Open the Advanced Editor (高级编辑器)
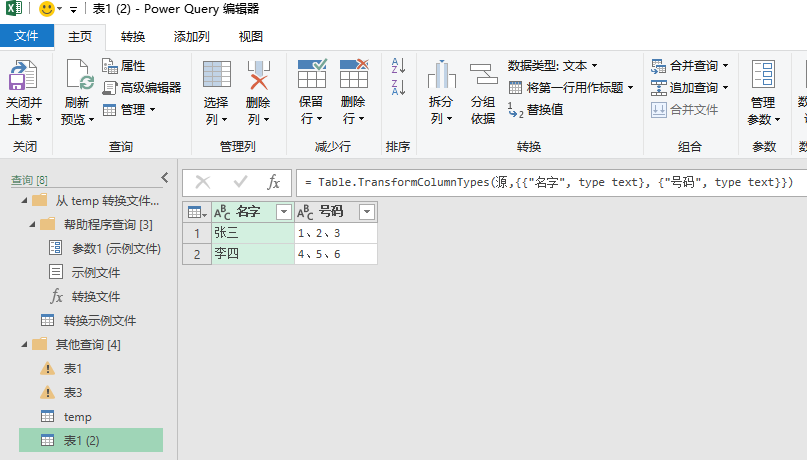The width and height of the screenshot is (807, 460). click(x=142, y=87)
